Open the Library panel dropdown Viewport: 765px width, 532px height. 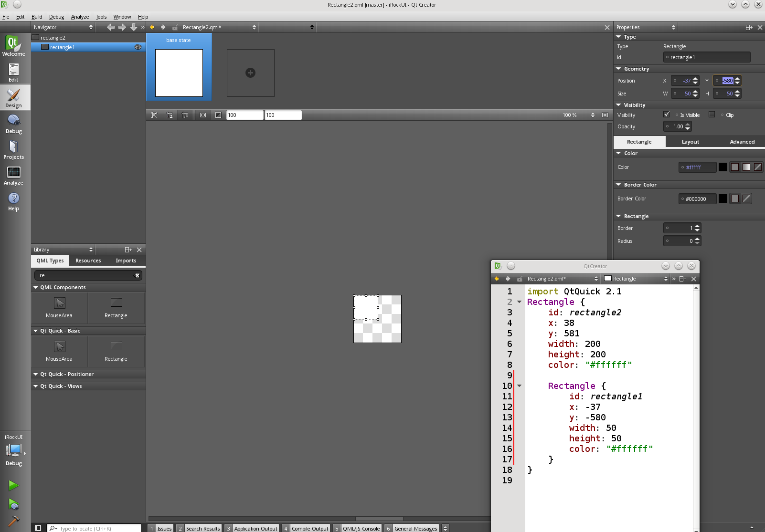63,250
